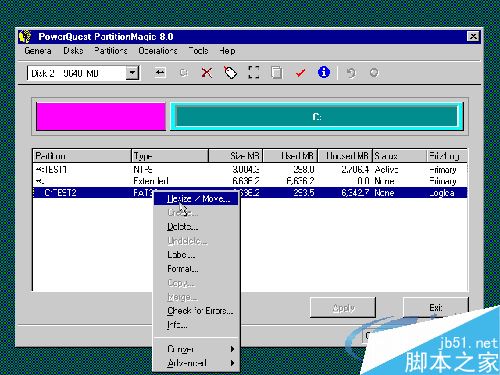The height and width of the screenshot is (375, 500).
Task: Click the Apply button
Action: pyautogui.click(x=343, y=308)
